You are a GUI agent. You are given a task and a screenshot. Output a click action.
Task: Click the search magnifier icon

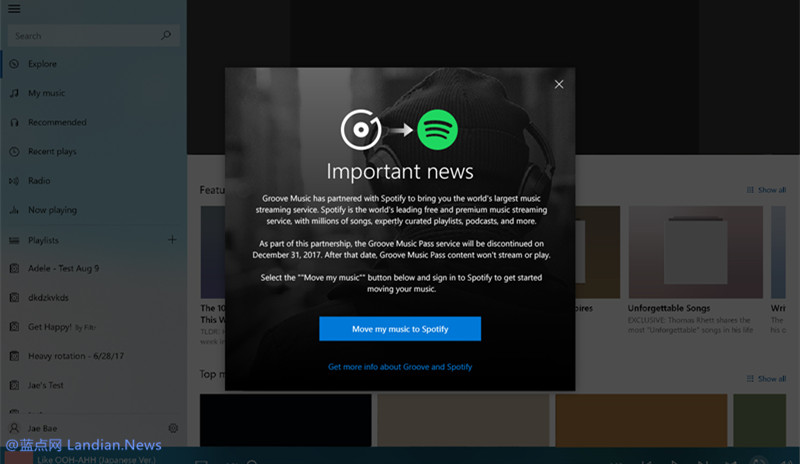point(166,36)
